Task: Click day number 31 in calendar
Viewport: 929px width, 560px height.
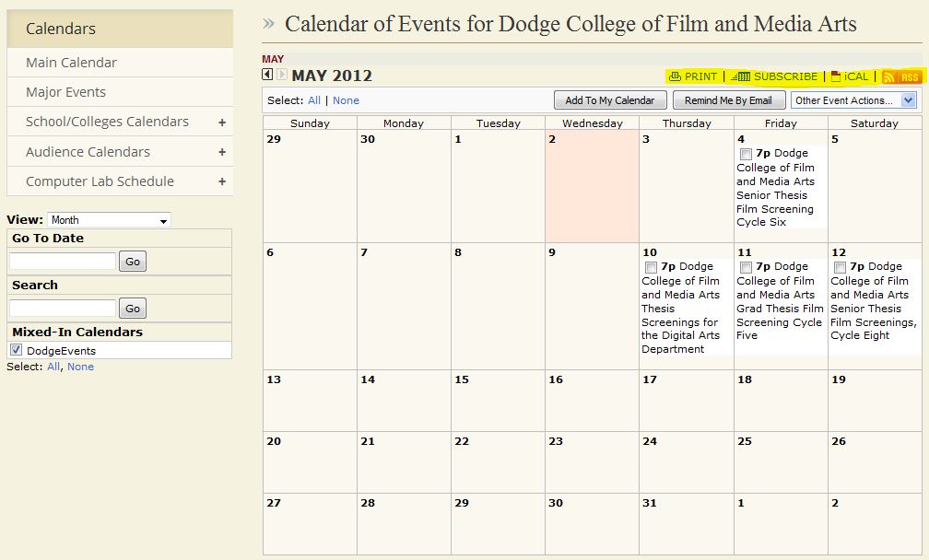Action: coord(650,503)
